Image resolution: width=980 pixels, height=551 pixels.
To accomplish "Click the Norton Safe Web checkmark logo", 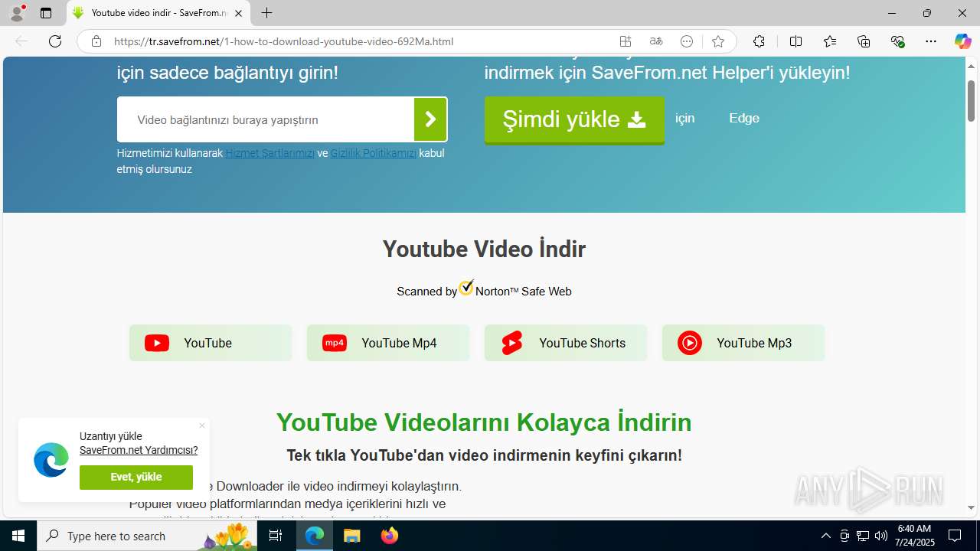I will (x=466, y=289).
